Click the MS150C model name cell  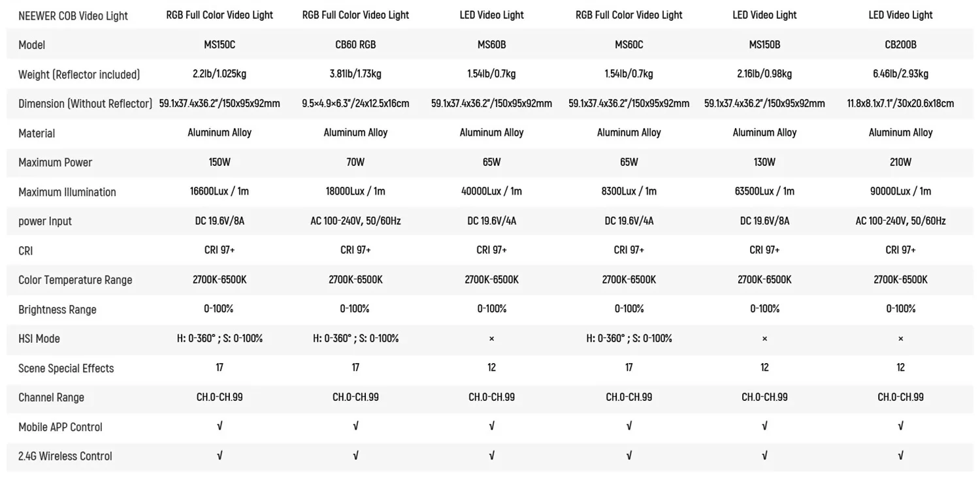point(220,45)
